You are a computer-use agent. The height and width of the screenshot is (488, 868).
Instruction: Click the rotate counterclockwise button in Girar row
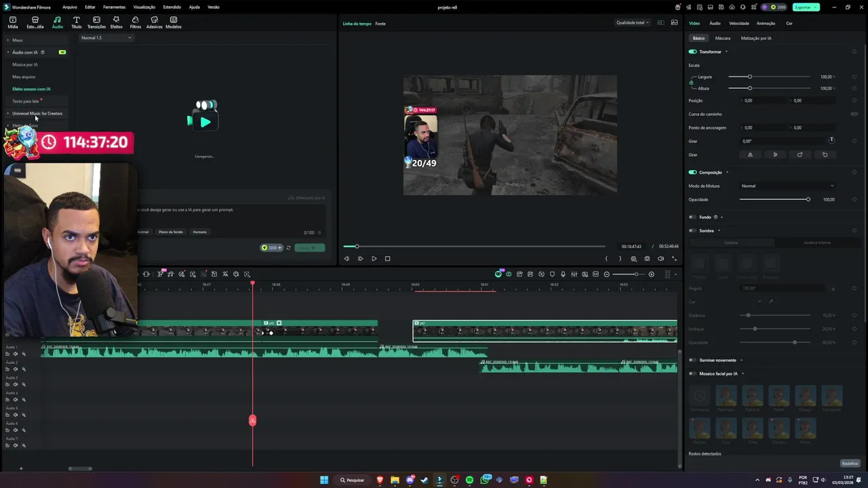coord(825,155)
